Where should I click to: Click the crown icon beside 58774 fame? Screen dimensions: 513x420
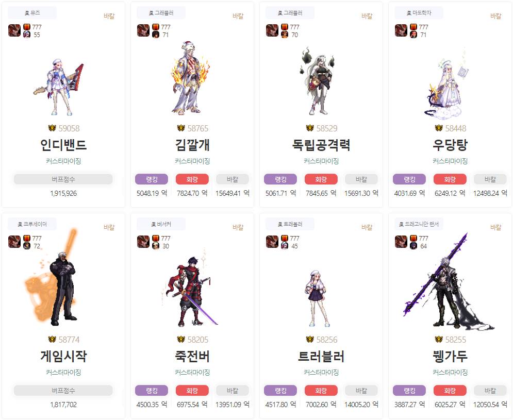point(52,339)
